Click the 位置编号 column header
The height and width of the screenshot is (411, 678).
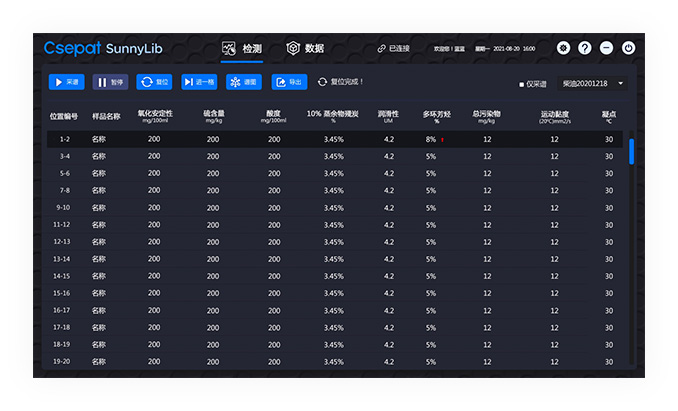[65, 116]
